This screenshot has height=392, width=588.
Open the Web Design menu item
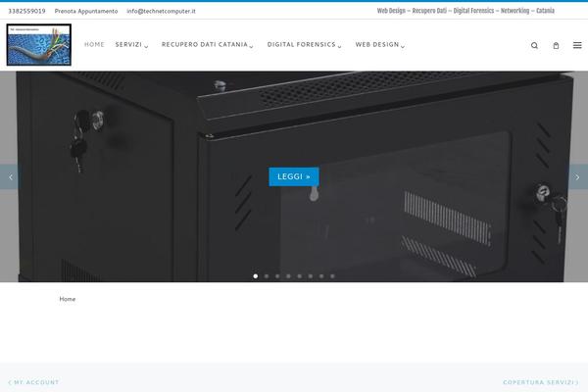coord(377,45)
